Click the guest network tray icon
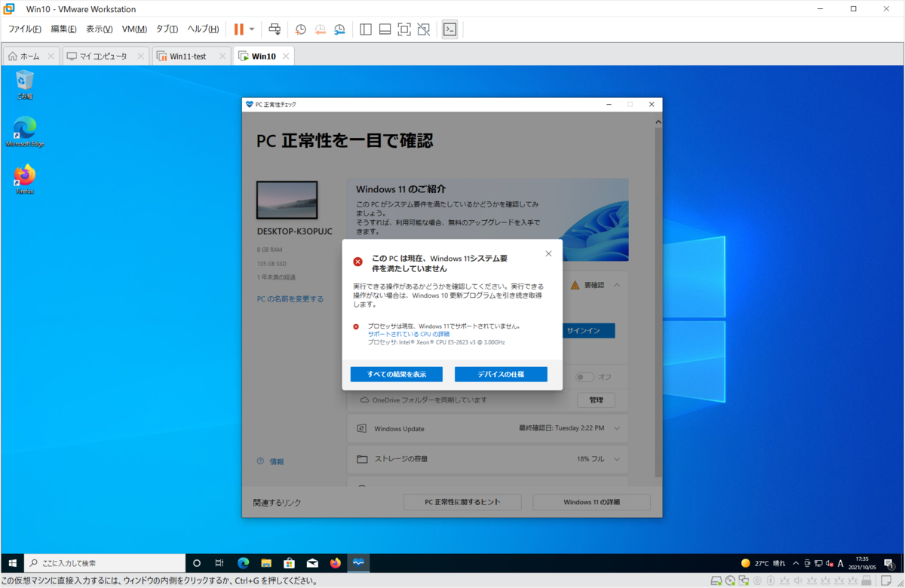The width and height of the screenshot is (905, 588). (819, 563)
